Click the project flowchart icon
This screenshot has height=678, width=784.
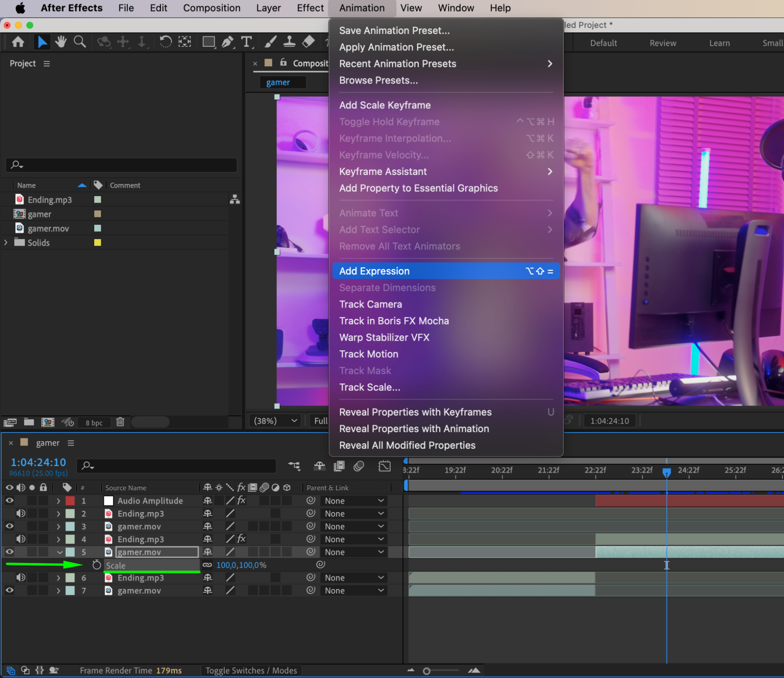coord(235,199)
